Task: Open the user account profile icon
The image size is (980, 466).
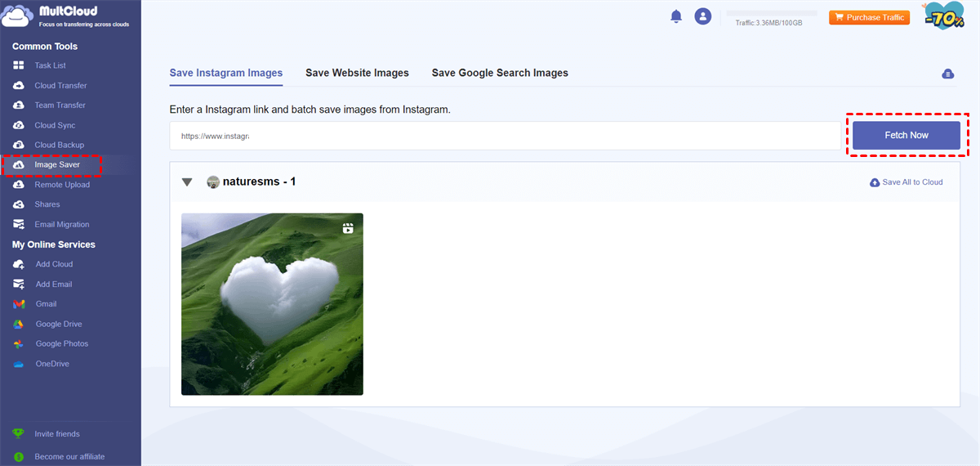Action: [x=702, y=16]
